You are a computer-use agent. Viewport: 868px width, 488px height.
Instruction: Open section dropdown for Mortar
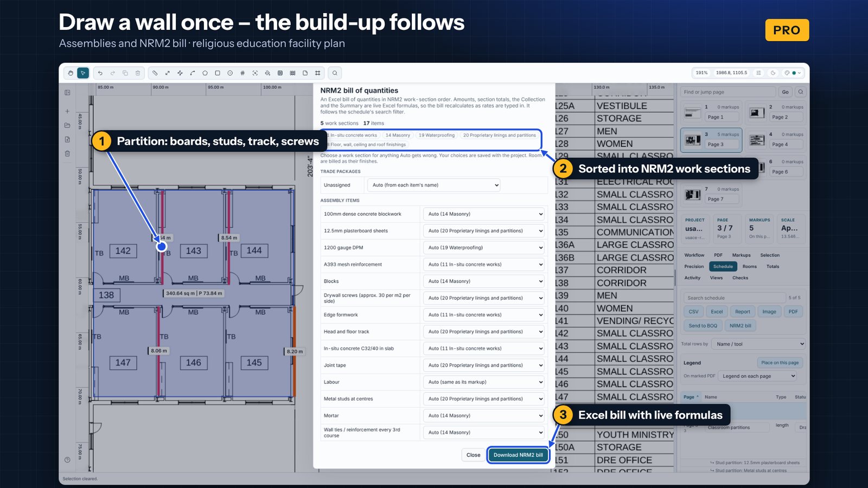(x=484, y=415)
